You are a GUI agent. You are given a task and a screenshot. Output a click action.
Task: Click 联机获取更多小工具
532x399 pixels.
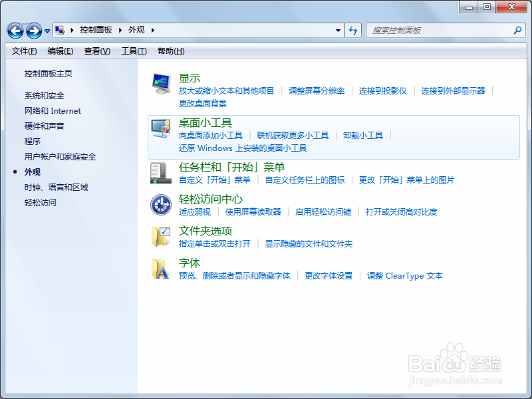pyautogui.click(x=293, y=136)
